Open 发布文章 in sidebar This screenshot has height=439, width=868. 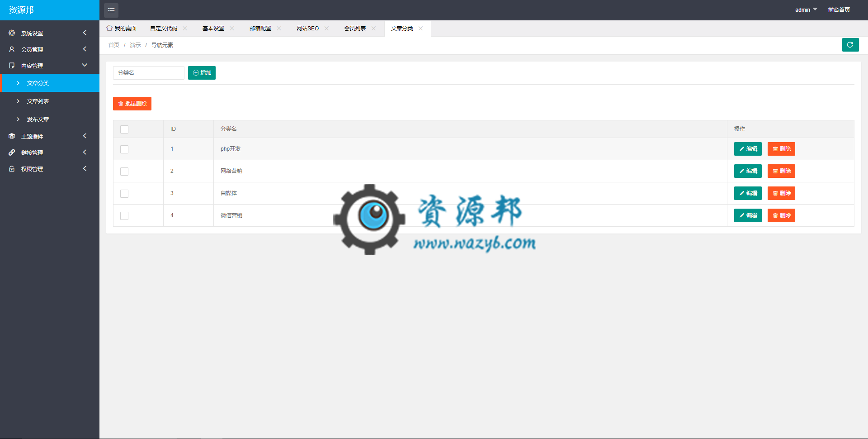[50, 119]
